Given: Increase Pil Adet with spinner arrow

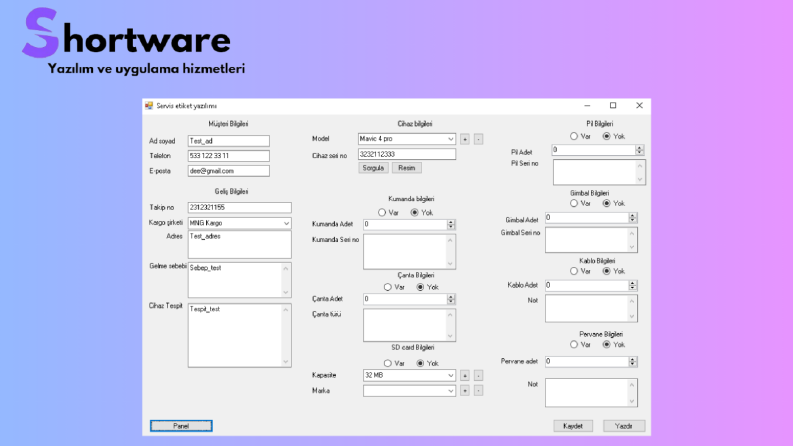Looking at the screenshot, I should tap(639, 148).
